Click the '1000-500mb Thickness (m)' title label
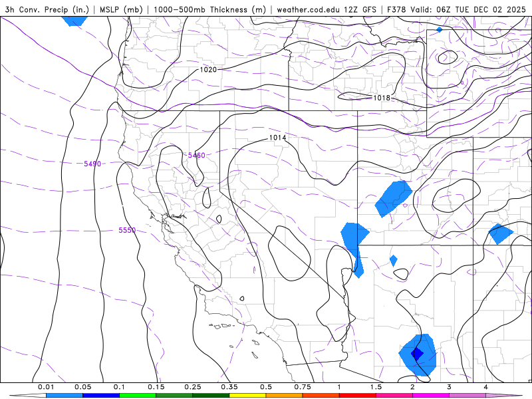 tap(209, 9)
